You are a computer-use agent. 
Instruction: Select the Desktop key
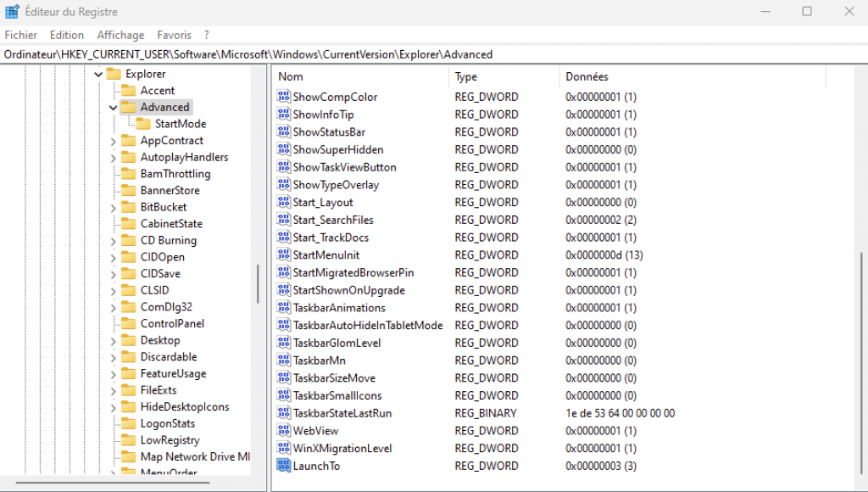pyautogui.click(x=160, y=339)
